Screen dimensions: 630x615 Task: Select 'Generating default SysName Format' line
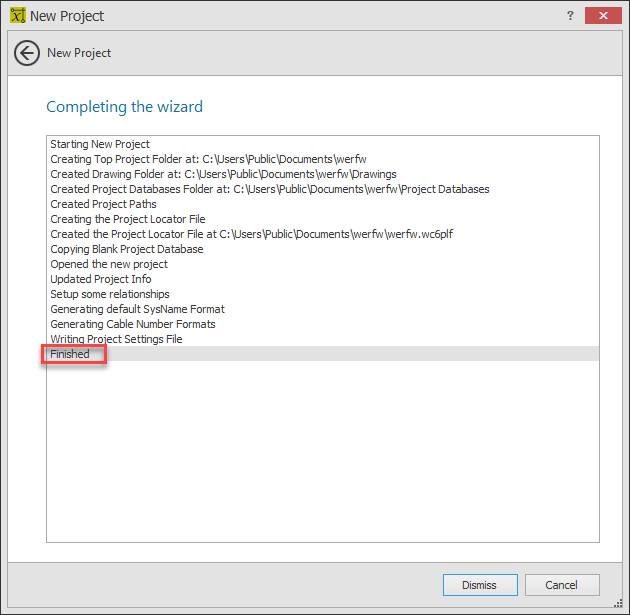(x=323, y=309)
